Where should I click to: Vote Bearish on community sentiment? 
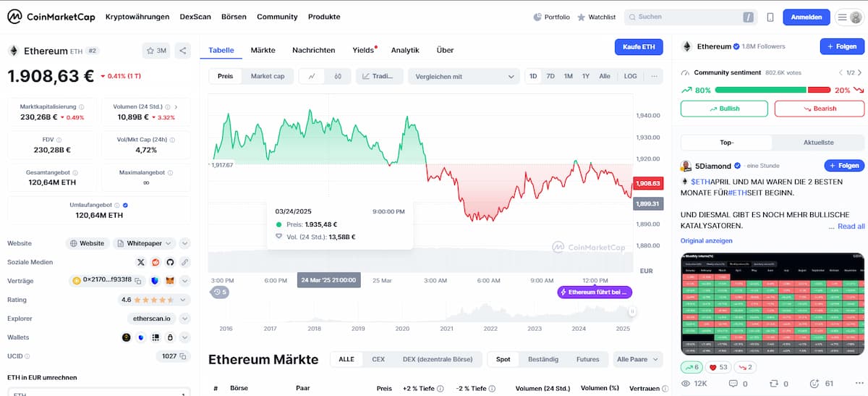tap(820, 109)
